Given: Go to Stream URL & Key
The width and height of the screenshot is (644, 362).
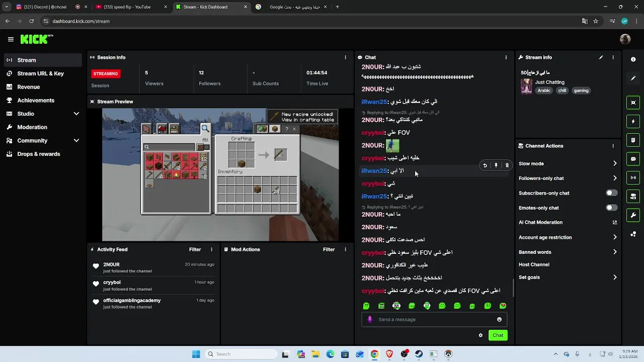Looking at the screenshot, I should [x=43, y=73].
